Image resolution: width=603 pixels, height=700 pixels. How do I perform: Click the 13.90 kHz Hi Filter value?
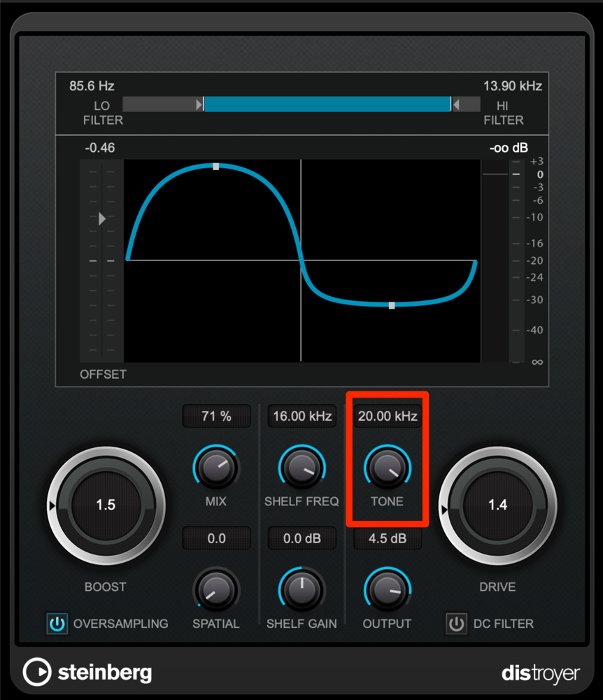pos(513,85)
